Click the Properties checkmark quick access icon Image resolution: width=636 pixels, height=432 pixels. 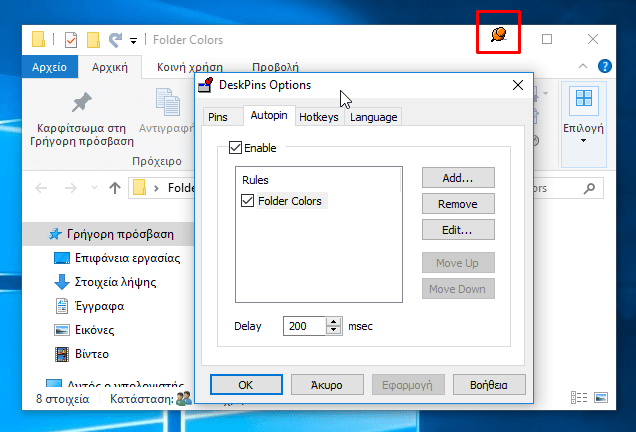tap(71, 40)
